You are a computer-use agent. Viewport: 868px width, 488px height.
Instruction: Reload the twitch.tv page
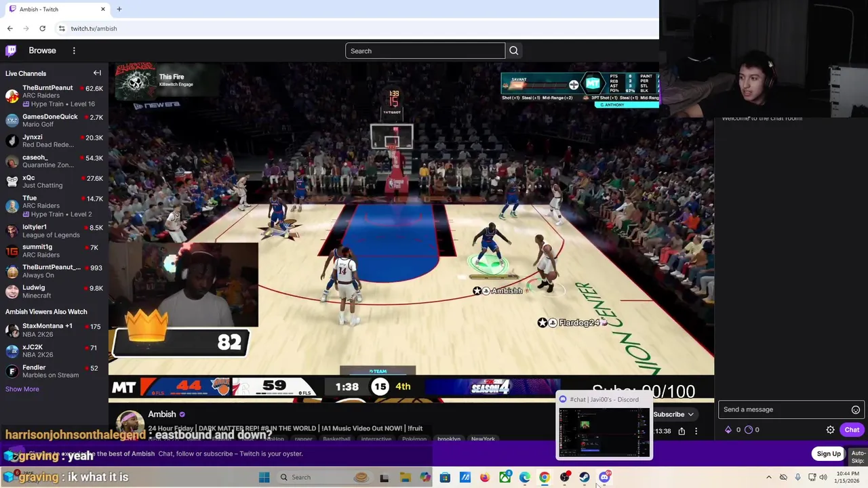tap(42, 28)
